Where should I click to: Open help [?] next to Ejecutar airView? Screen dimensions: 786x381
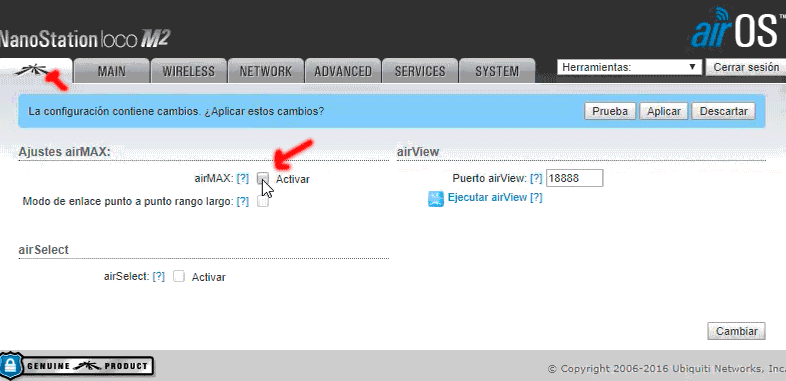click(x=536, y=198)
